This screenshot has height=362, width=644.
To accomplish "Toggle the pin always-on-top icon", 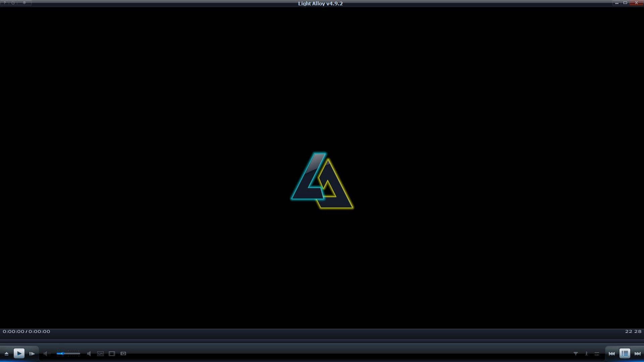I will pyautogui.click(x=24, y=3).
